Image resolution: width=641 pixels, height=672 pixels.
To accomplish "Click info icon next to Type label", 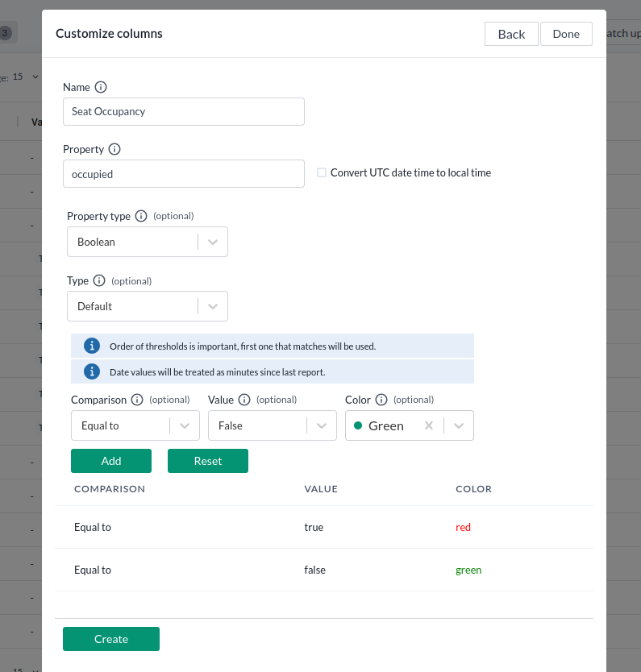I will pyautogui.click(x=99, y=280).
